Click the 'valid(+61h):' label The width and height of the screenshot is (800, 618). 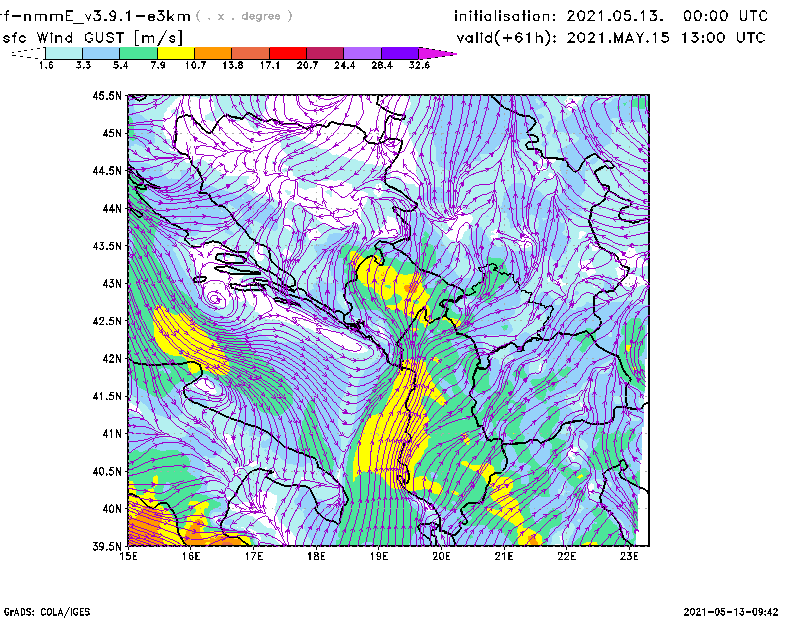507,38
